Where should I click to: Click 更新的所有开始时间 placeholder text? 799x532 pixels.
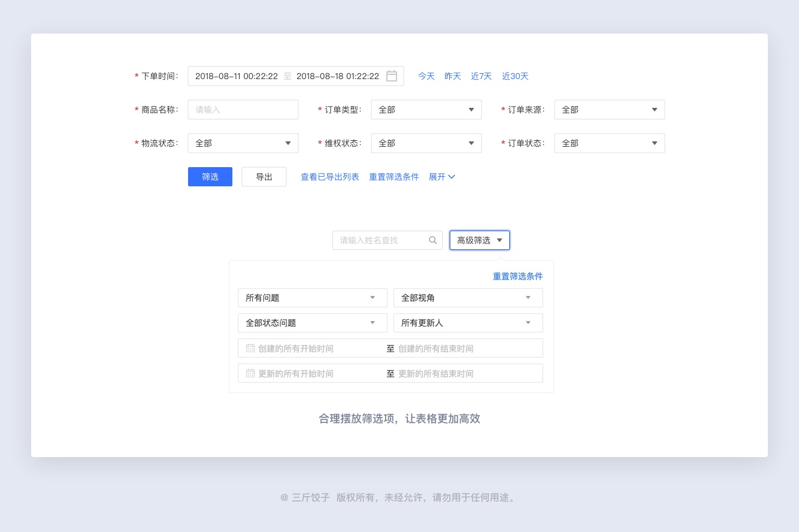(x=296, y=373)
